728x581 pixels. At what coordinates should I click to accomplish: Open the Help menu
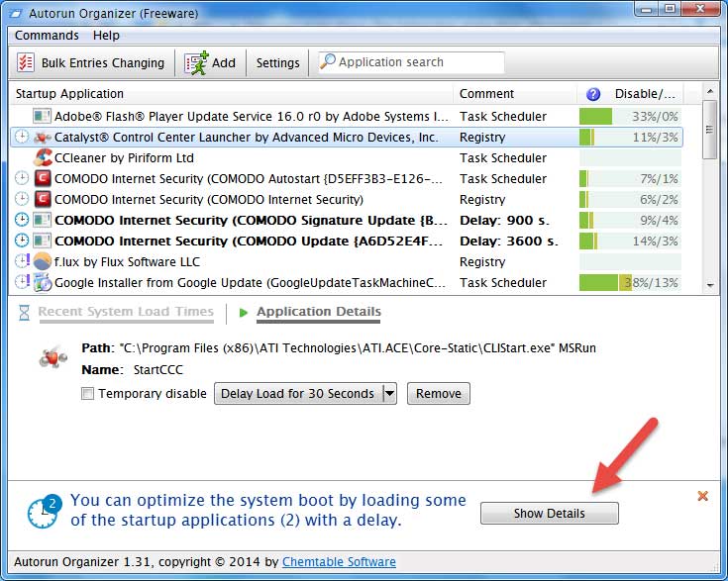click(106, 36)
